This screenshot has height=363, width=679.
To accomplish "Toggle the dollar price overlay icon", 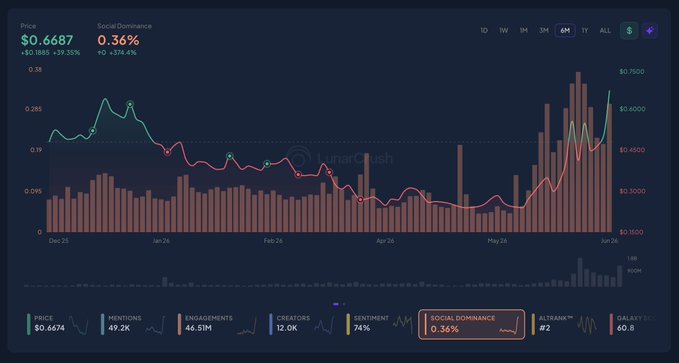I will point(629,31).
